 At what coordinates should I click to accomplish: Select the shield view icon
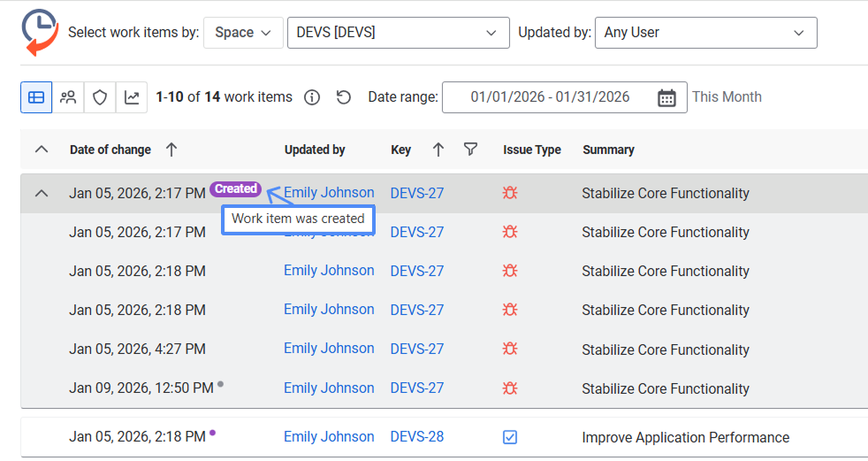(x=100, y=97)
